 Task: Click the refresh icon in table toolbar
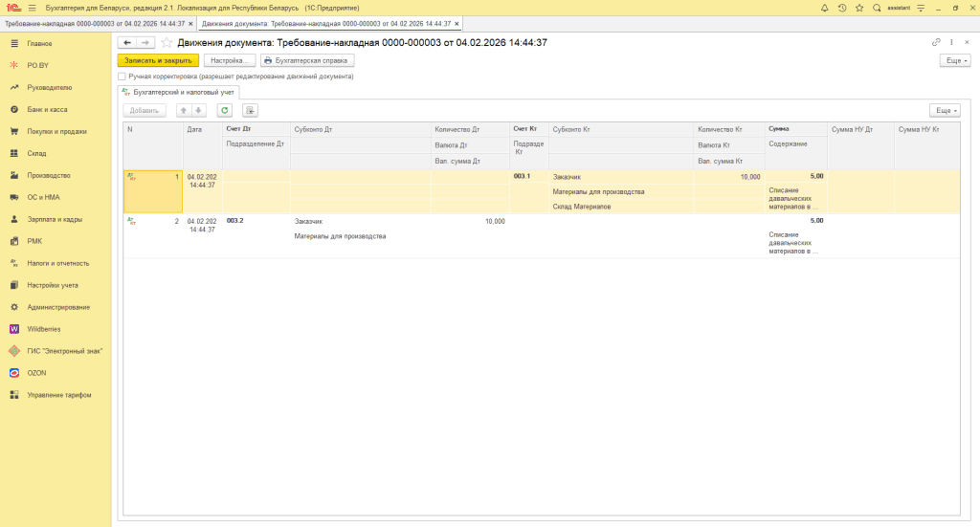[x=225, y=110]
